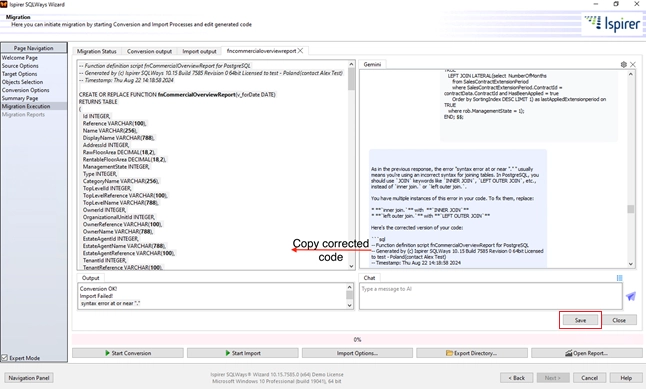Click the Save button
Image resolution: width=646 pixels, height=391 pixels.
coord(580,320)
